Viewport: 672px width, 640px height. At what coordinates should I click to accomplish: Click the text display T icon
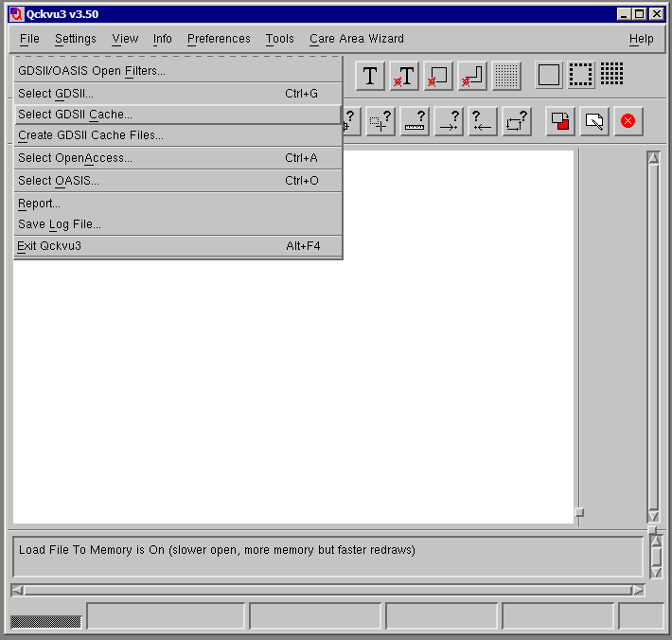[x=370, y=76]
